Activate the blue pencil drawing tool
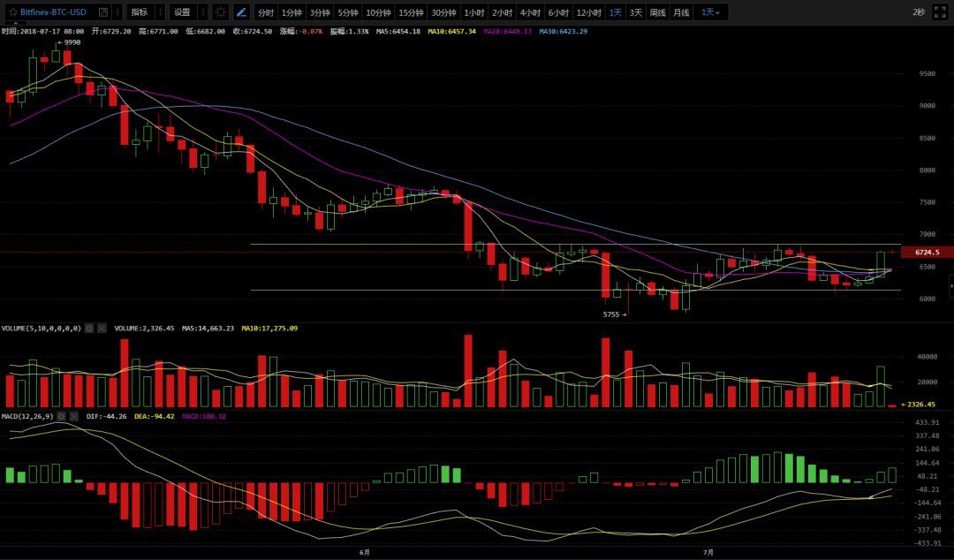 point(241,12)
